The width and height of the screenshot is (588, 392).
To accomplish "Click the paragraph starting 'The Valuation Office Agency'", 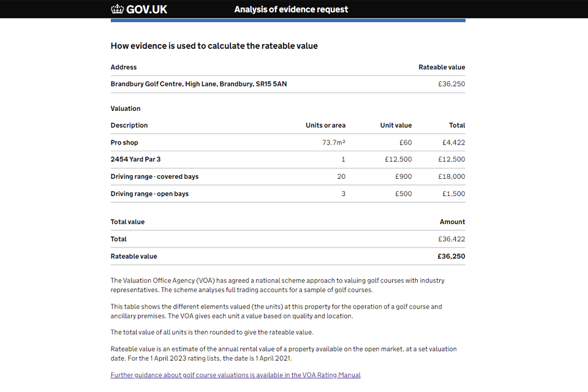I will [x=277, y=285].
